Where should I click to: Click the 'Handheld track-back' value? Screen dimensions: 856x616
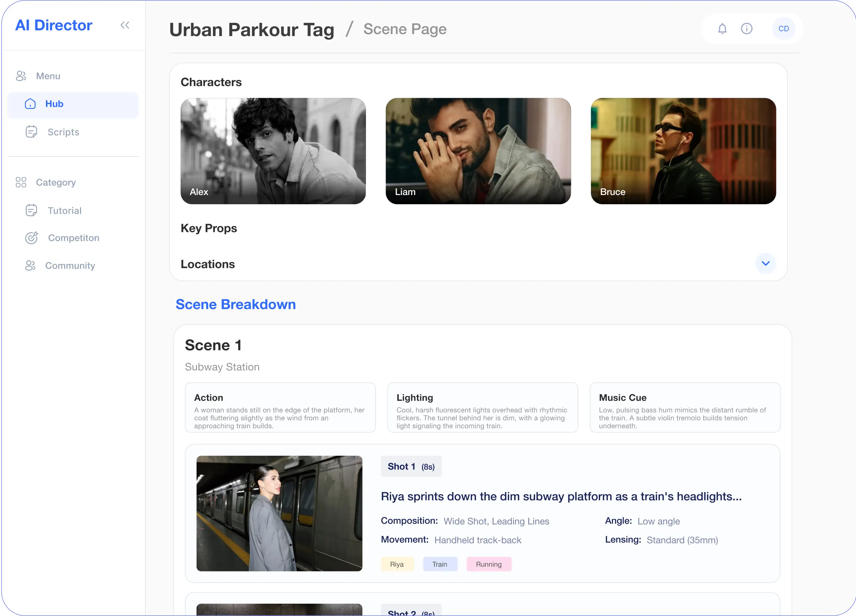[478, 540]
